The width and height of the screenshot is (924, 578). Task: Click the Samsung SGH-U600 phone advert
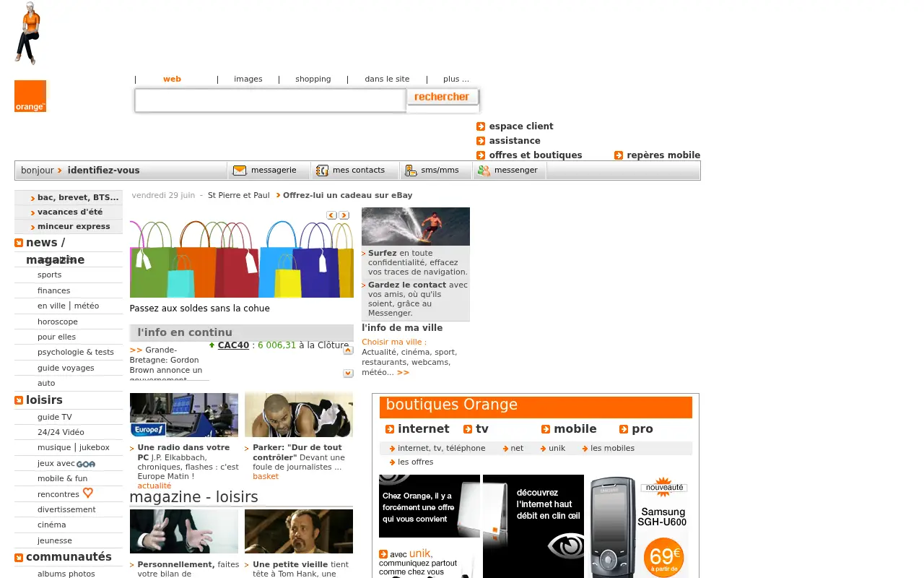click(x=639, y=526)
